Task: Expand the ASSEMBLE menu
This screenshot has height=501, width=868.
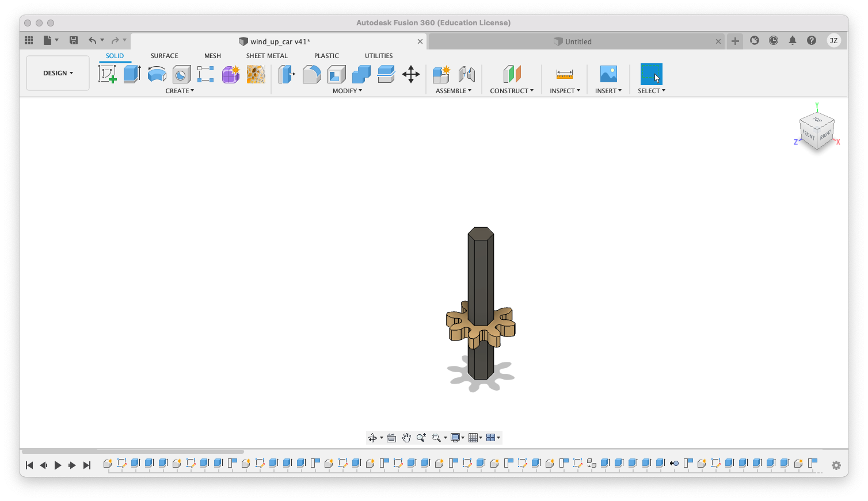Action: click(454, 91)
